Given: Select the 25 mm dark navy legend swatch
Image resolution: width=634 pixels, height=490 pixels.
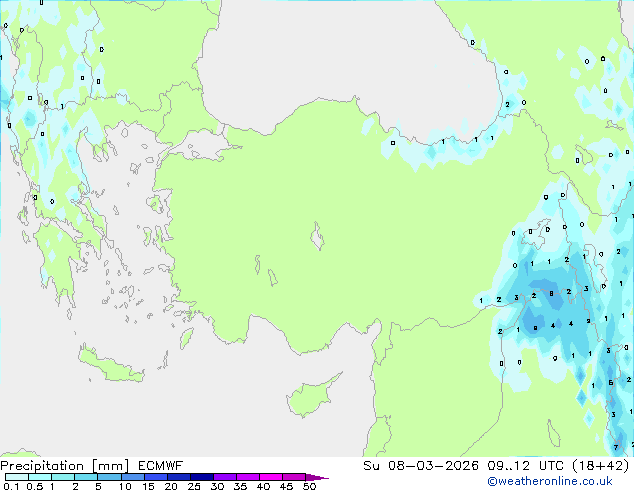Looking at the screenshot, I should pyautogui.click(x=202, y=477).
